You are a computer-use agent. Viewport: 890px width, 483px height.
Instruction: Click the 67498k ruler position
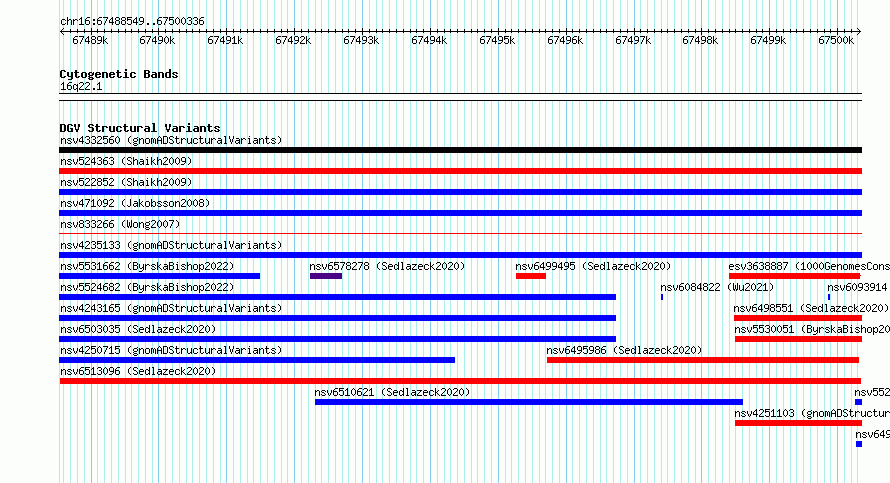click(700, 40)
